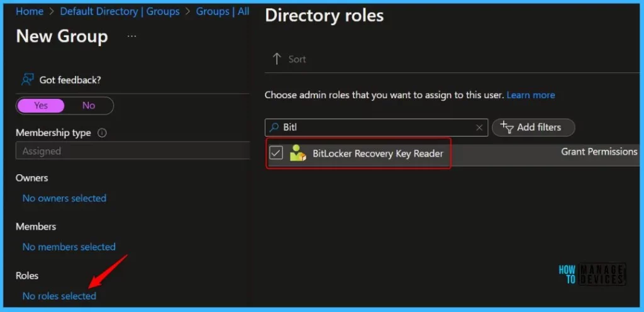
Task: Click No members selected link
Action: coord(69,247)
